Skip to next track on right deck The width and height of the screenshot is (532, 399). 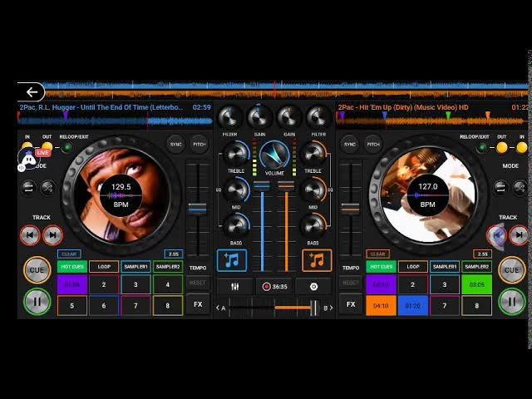click(x=519, y=236)
